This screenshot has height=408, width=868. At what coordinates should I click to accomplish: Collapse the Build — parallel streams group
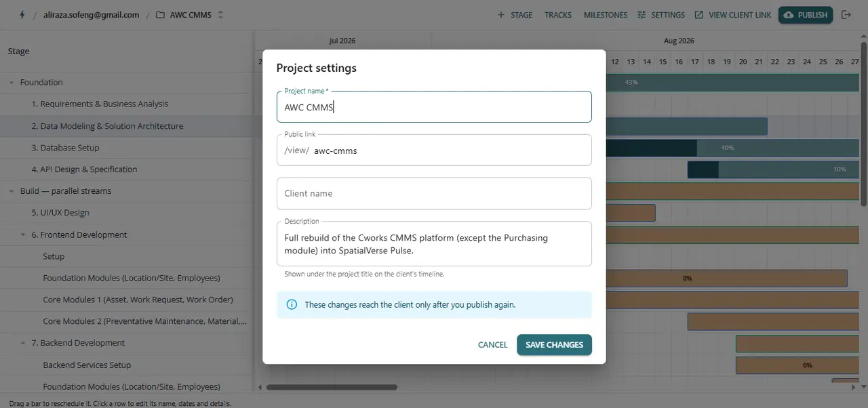coord(12,191)
